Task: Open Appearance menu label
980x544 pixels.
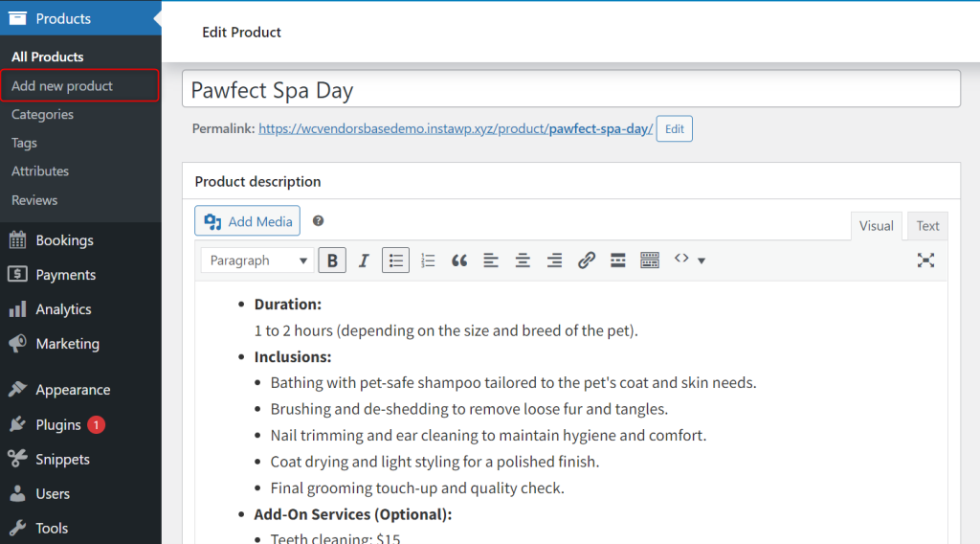Action: tap(73, 390)
